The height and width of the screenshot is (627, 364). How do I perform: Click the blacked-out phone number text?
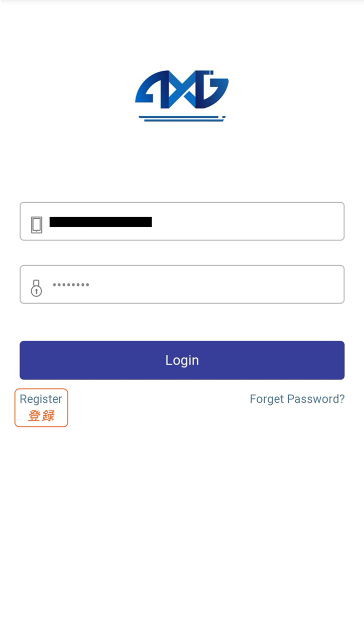tap(101, 222)
